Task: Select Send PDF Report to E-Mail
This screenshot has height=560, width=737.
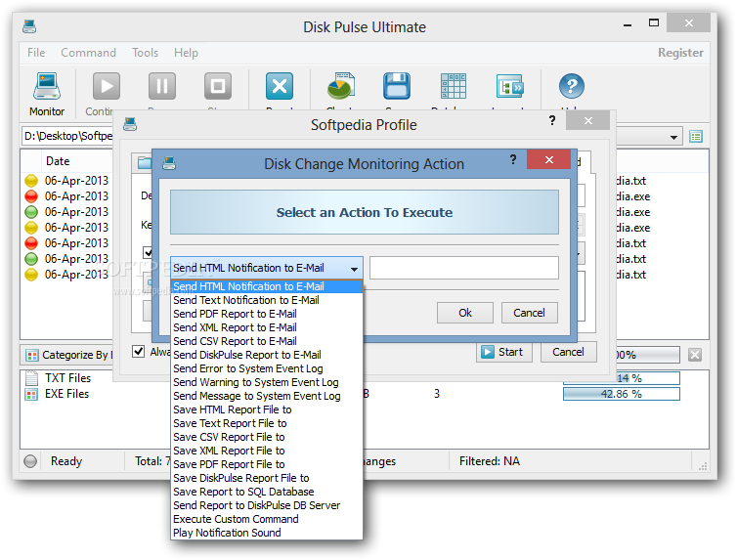Action: 267,314
